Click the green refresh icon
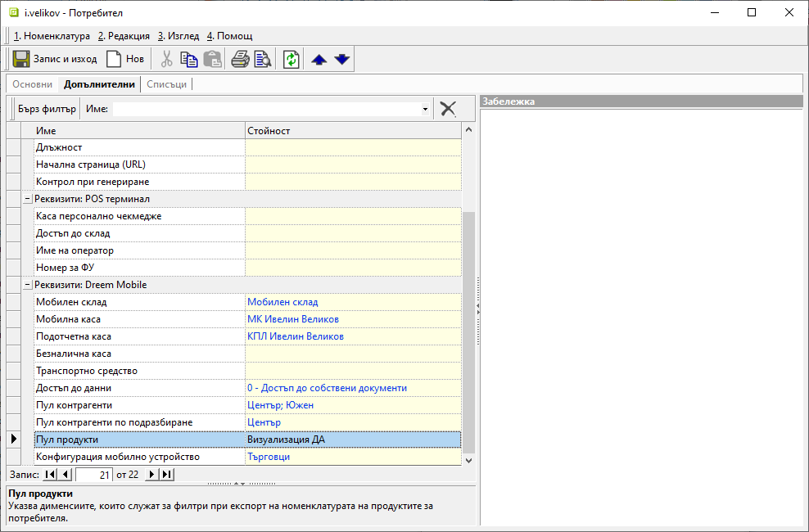This screenshot has width=809, height=532. 292,59
